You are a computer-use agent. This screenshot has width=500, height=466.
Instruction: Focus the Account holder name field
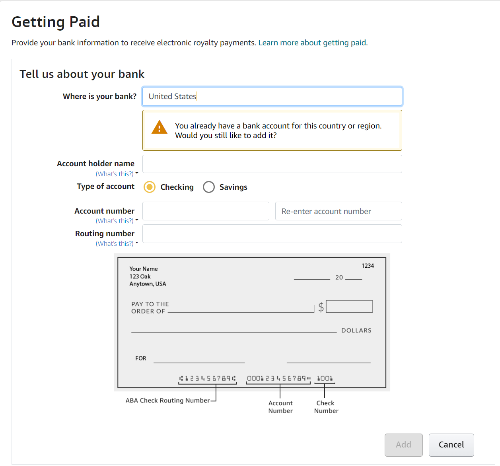(272, 164)
